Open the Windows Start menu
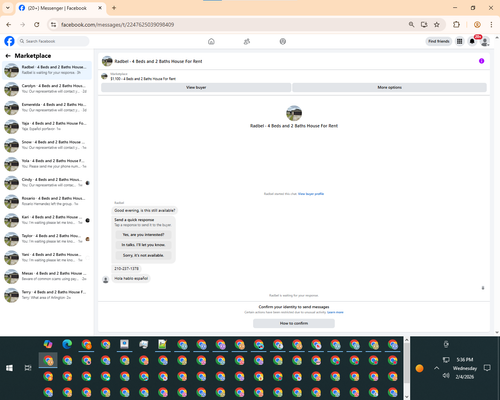This screenshot has height=400, width=500. 9,368
